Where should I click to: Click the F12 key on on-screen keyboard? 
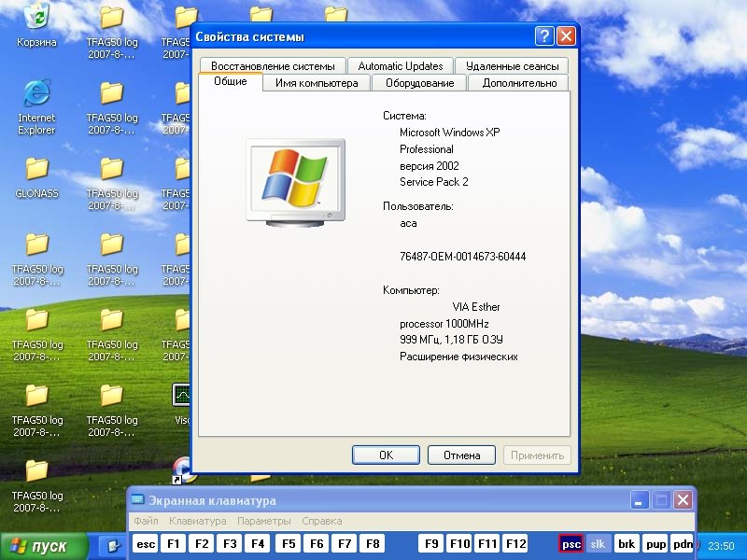(515, 544)
